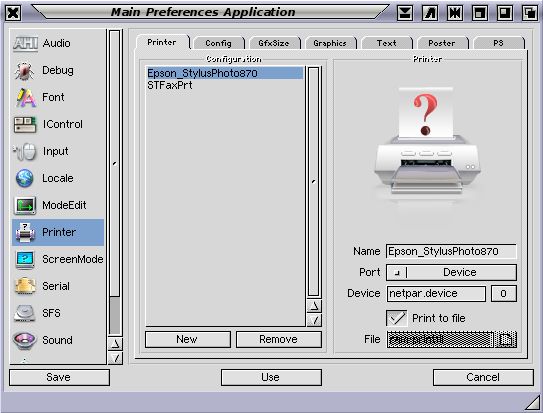Open the Audio preferences icon
Screen dimensions: 543x413
click(x=25, y=44)
